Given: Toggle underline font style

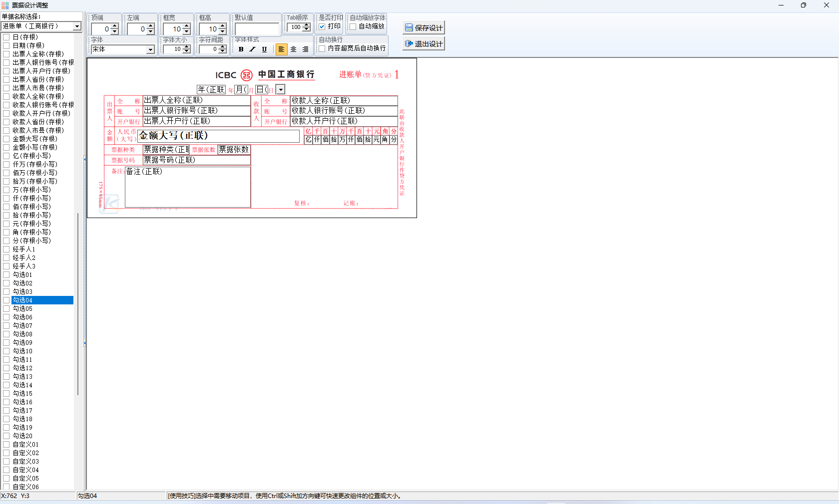Looking at the screenshot, I should (264, 49).
